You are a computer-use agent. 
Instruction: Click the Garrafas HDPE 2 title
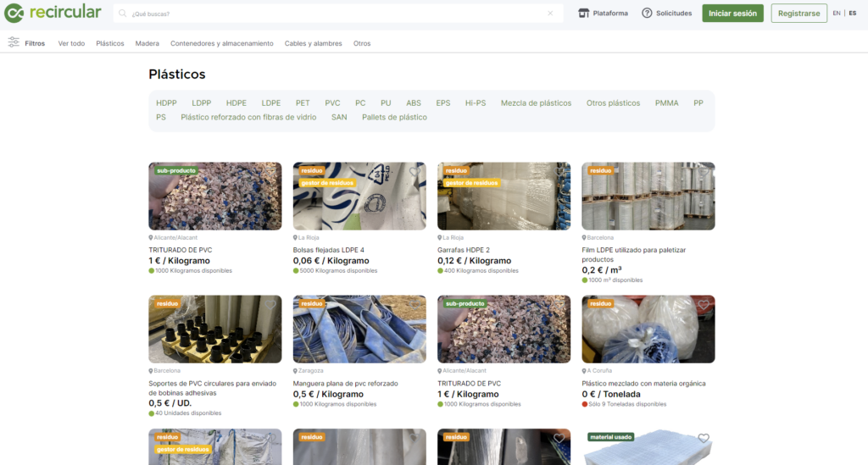pos(464,250)
